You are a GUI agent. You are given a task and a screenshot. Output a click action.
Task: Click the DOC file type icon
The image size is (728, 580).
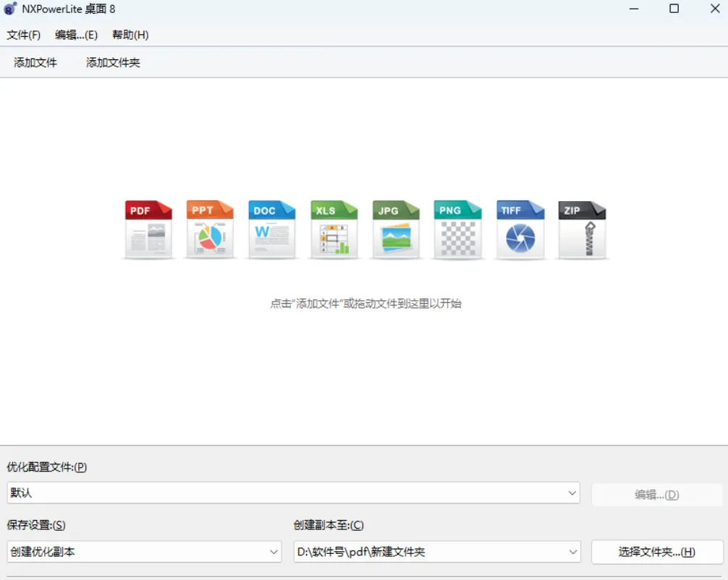pyautogui.click(x=271, y=229)
